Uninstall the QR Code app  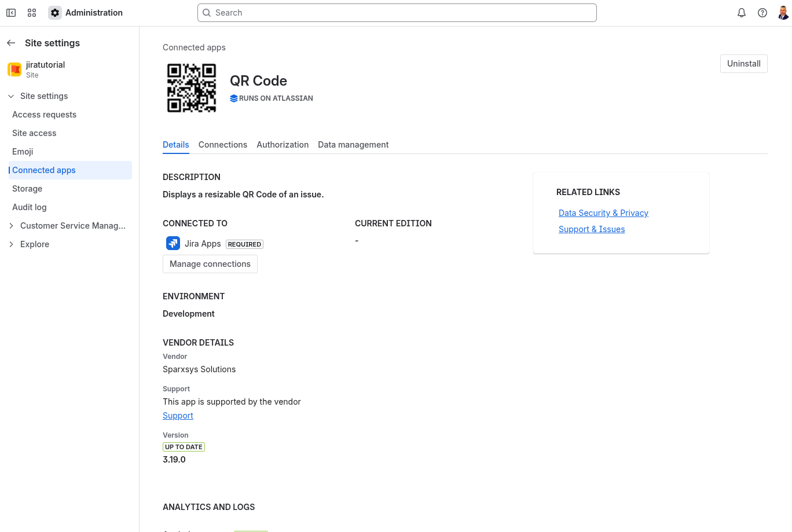click(x=744, y=64)
